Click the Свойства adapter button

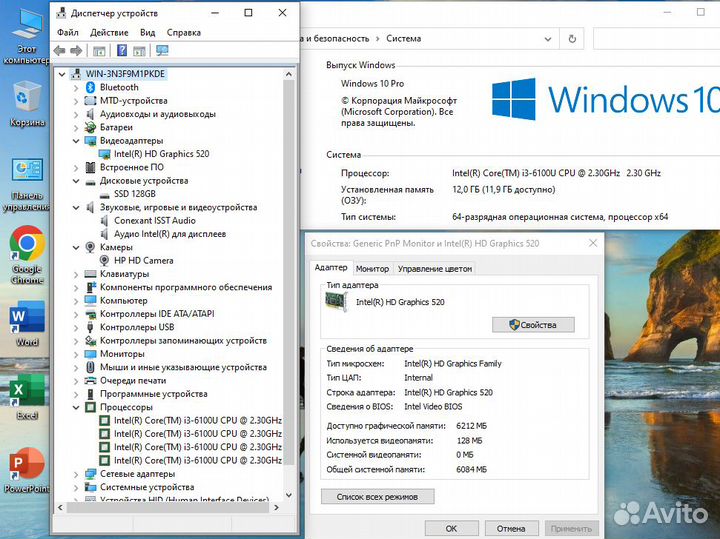(533, 325)
